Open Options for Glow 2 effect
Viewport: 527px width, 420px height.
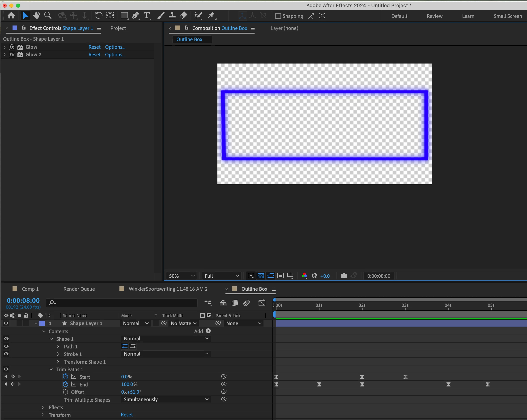pos(115,55)
